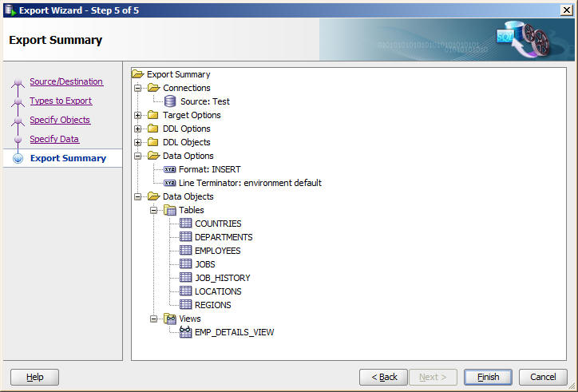Click the Views folder icon
578x392 pixels.
click(x=170, y=319)
